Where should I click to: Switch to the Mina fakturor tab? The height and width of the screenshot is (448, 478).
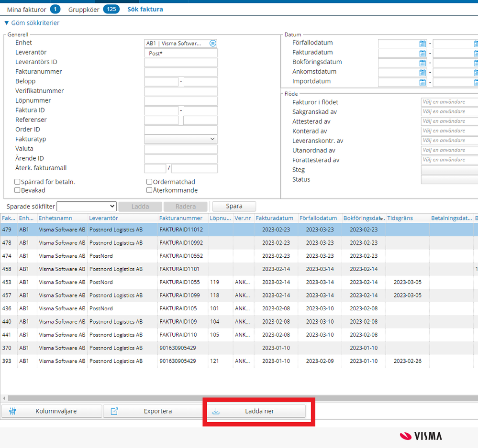(x=26, y=10)
